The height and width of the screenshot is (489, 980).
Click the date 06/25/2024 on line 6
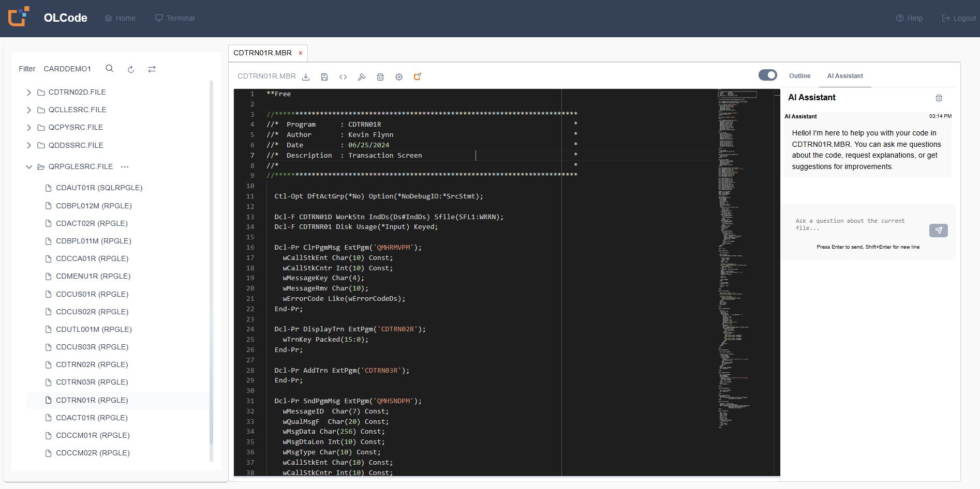click(368, 145)
